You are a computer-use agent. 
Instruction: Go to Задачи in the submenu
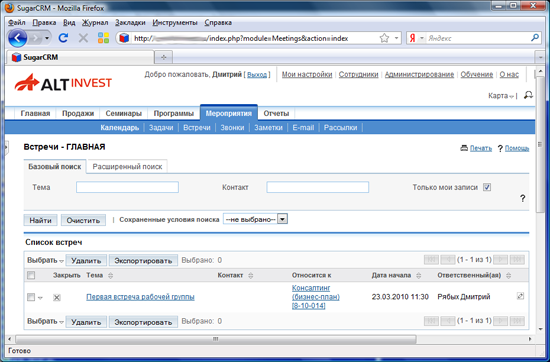161,128
